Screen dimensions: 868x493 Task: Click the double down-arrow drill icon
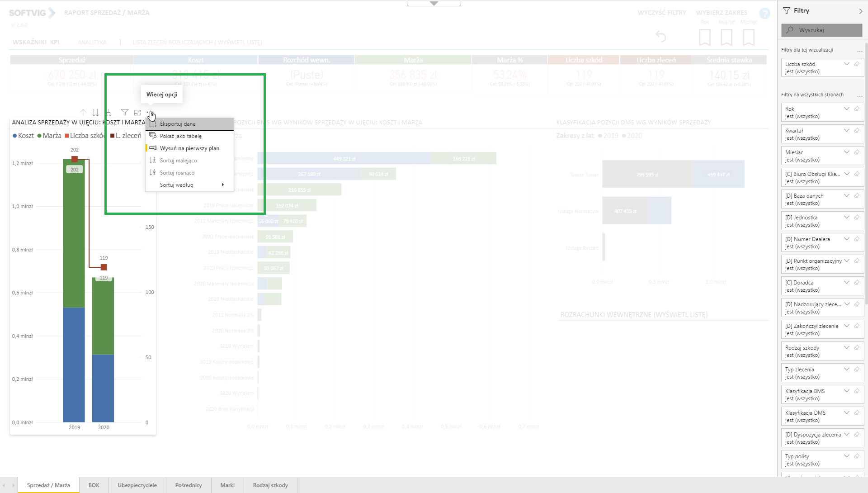(95, 113)
